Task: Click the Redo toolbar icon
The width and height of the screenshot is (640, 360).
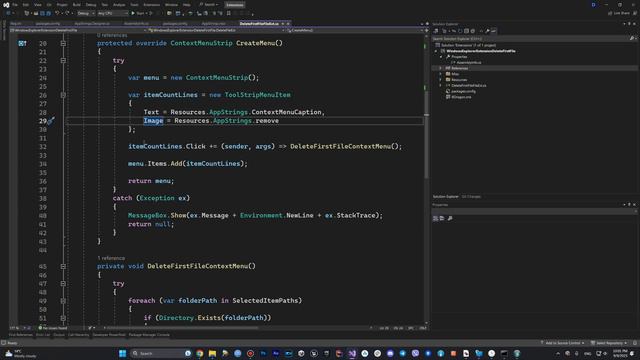Action: (x=67, y=13)
